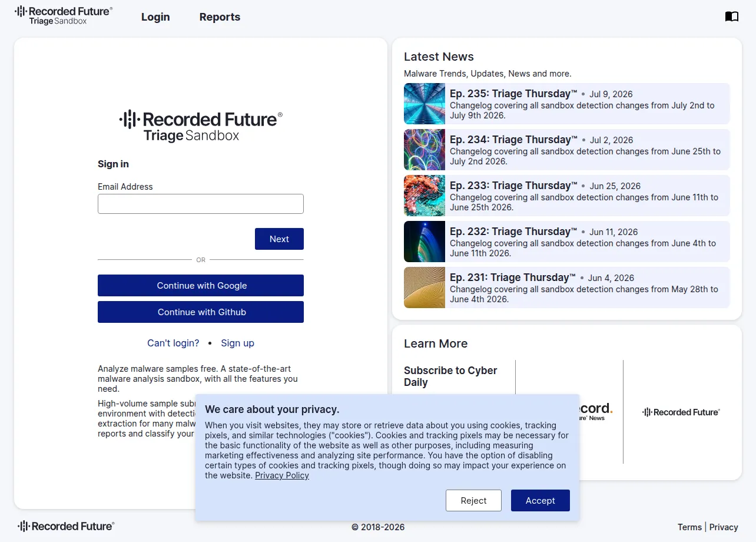
Task: Click the Recorded Future logo in the footer
Action: tap(66, 526)
